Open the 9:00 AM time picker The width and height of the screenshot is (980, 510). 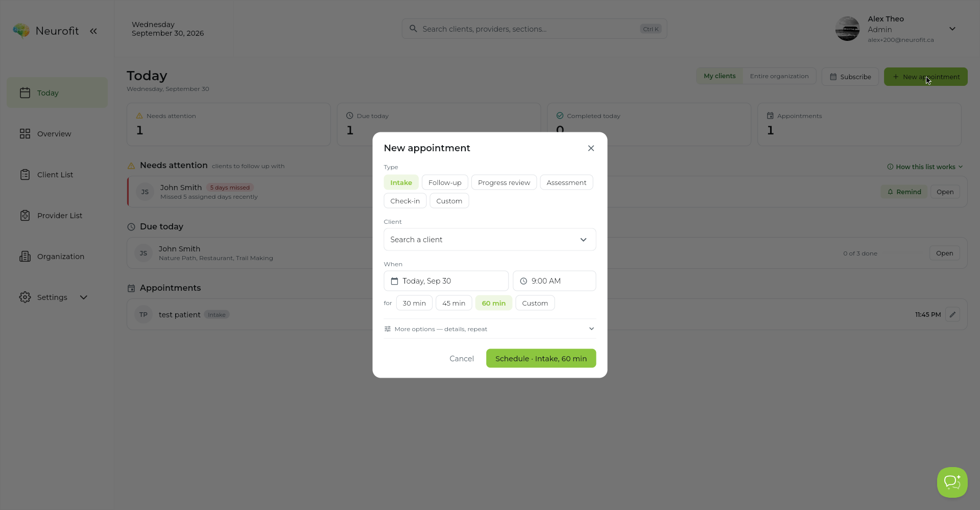coord(554,281)
